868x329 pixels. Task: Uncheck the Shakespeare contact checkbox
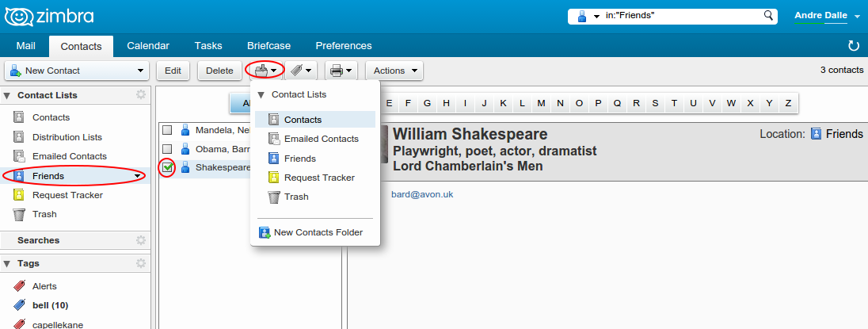tap(168, 167)
